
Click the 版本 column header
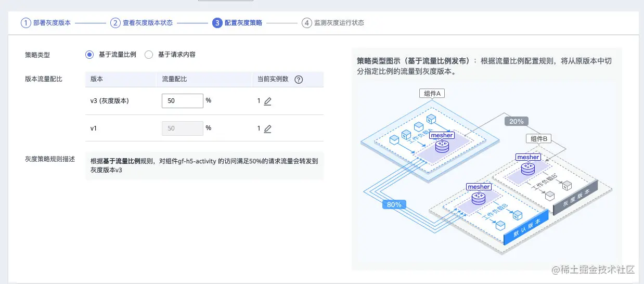coord(96,80)
